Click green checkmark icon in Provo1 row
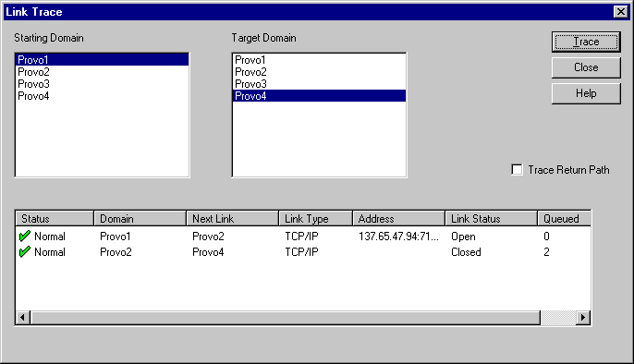The width and height of the screenshot is (634, 364). tap(25, 236)
